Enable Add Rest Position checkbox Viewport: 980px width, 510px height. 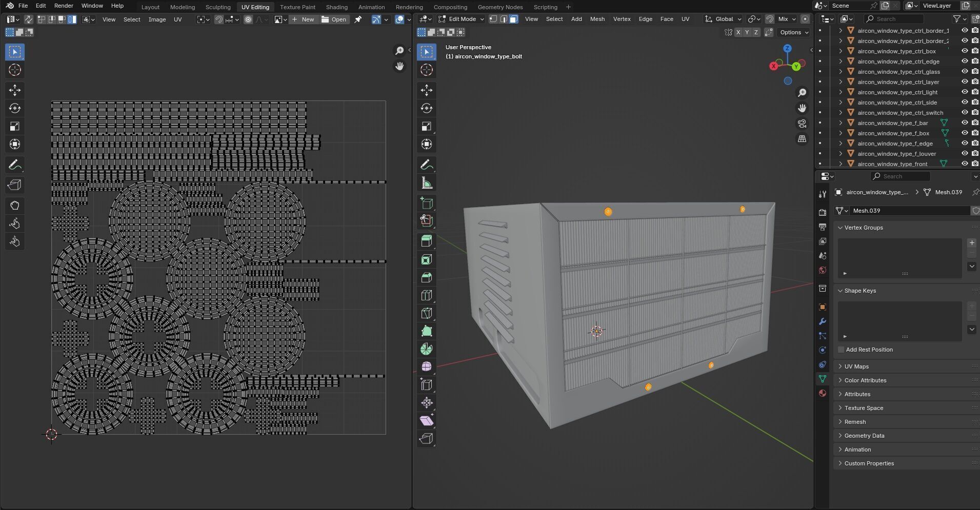(x=841, y=350)
